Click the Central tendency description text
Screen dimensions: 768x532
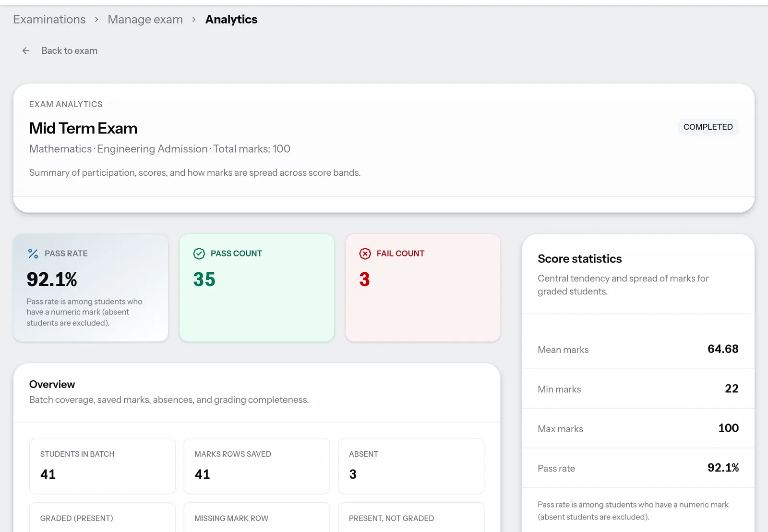pos(623,285)
